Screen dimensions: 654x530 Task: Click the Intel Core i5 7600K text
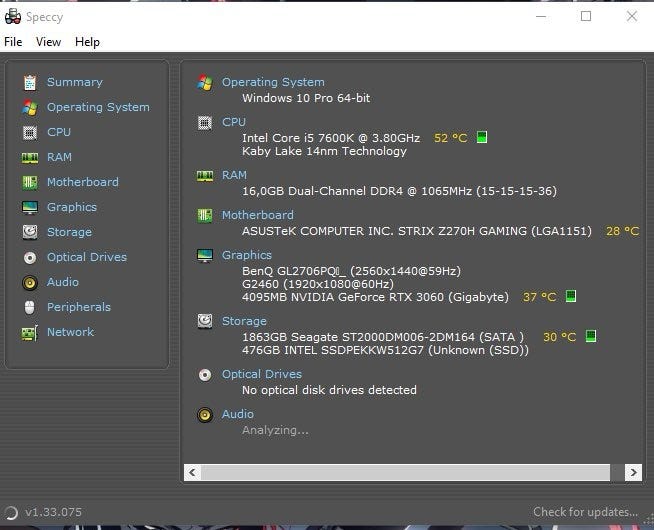click(331, 138)
